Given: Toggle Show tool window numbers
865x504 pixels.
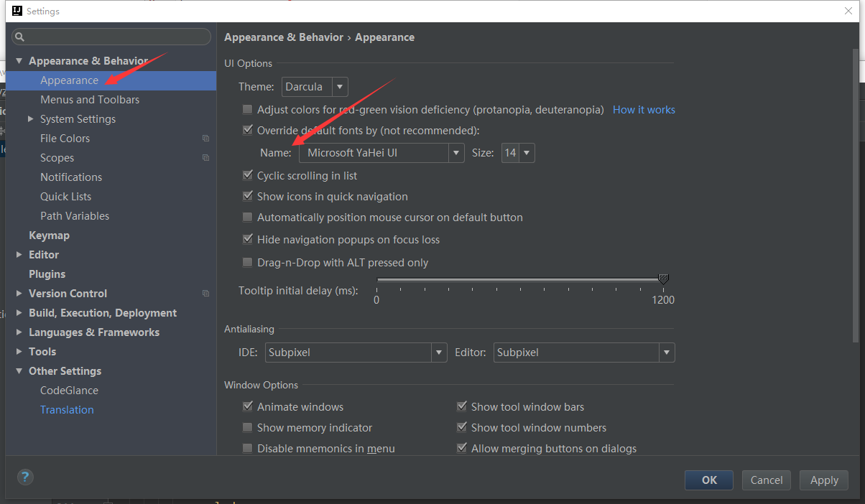Looking at the screenshot, I should click(x=462, y=428).
